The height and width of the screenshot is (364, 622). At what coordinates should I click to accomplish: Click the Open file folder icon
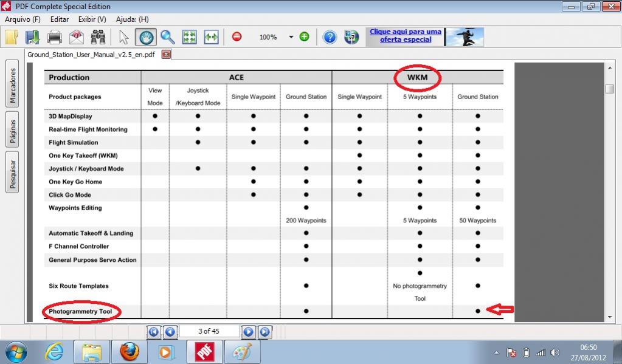point(11,37)
